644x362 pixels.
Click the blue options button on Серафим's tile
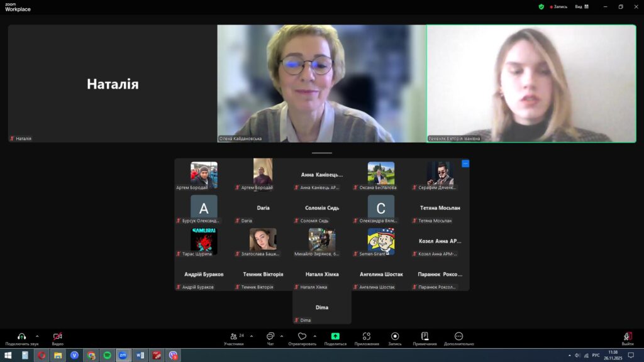pos(465,163)
